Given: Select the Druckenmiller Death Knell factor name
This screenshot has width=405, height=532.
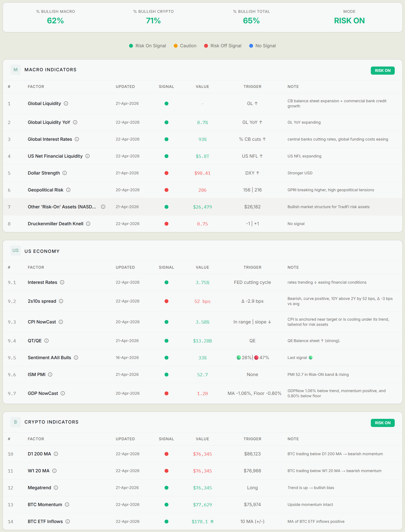Looking at the screenshot, I should click(x=55, y=224).
